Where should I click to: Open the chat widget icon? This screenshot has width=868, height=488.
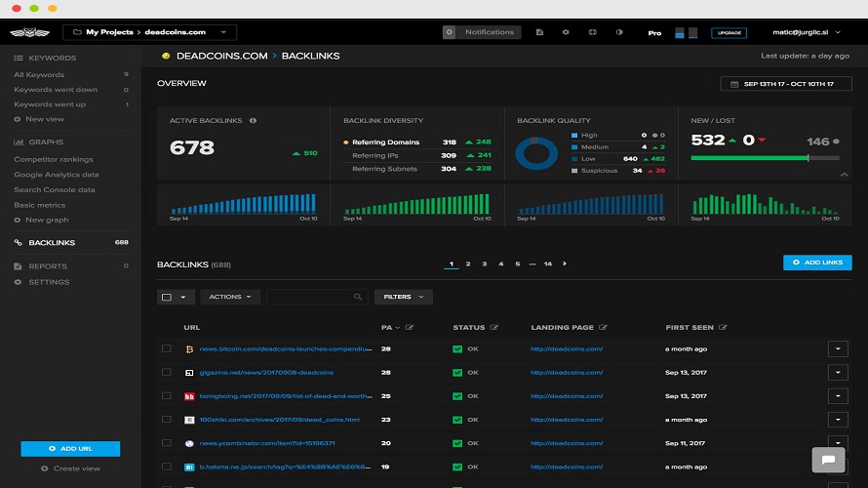pyautogui.click(x=828, y=459)
